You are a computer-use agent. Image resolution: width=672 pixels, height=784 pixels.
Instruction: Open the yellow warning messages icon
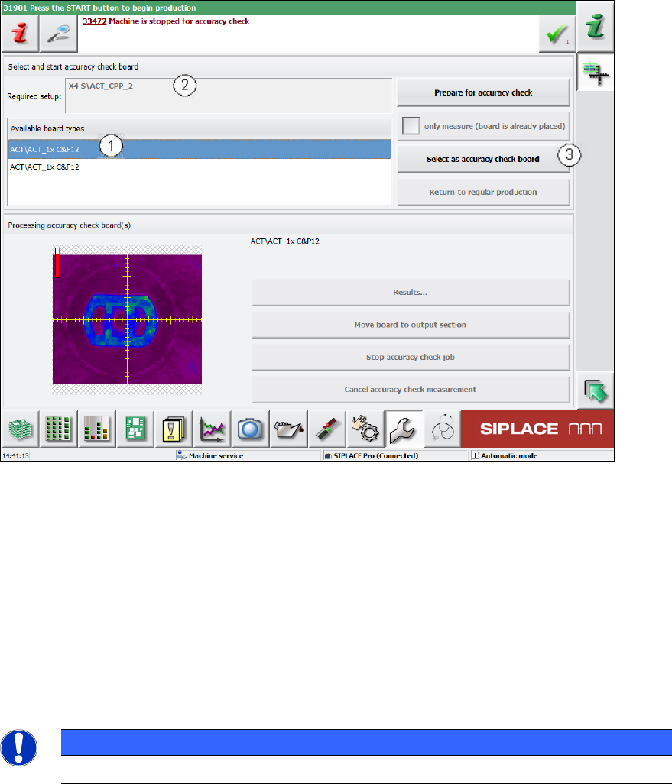[173, 429]
